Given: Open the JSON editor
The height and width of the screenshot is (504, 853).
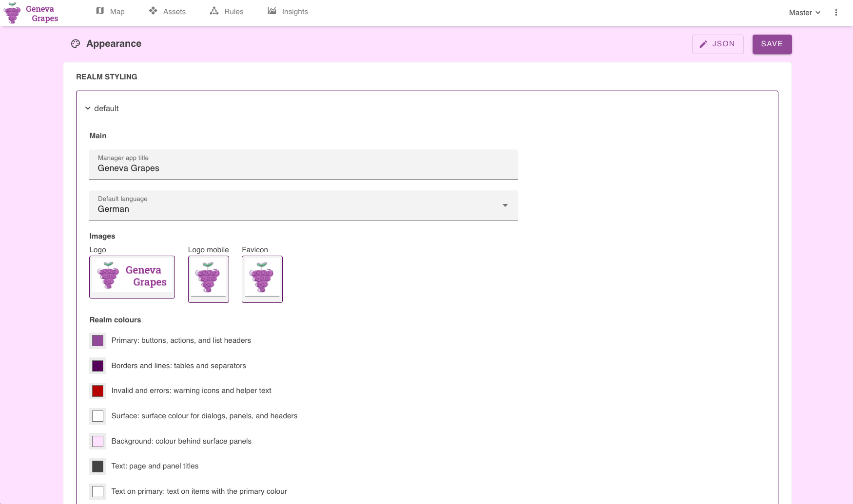Looking at the screenshot, I should click(x=717, y=44).
